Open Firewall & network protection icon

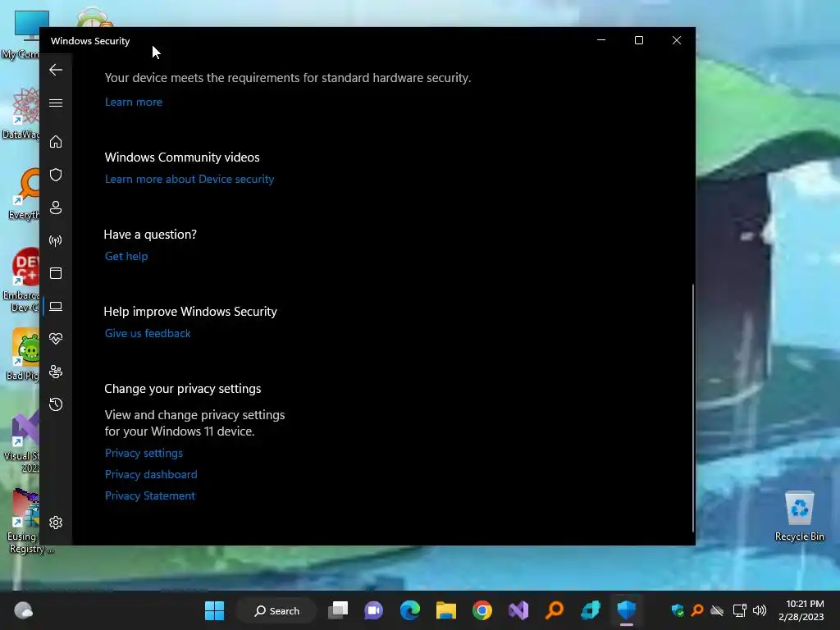[56, 240]
